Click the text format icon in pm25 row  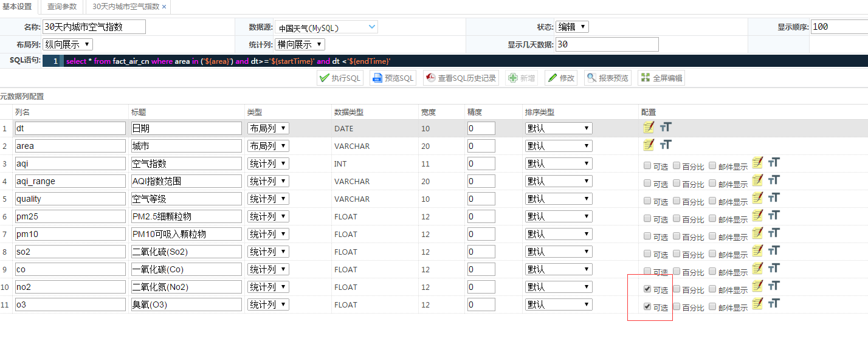click(x=774, y=215)
